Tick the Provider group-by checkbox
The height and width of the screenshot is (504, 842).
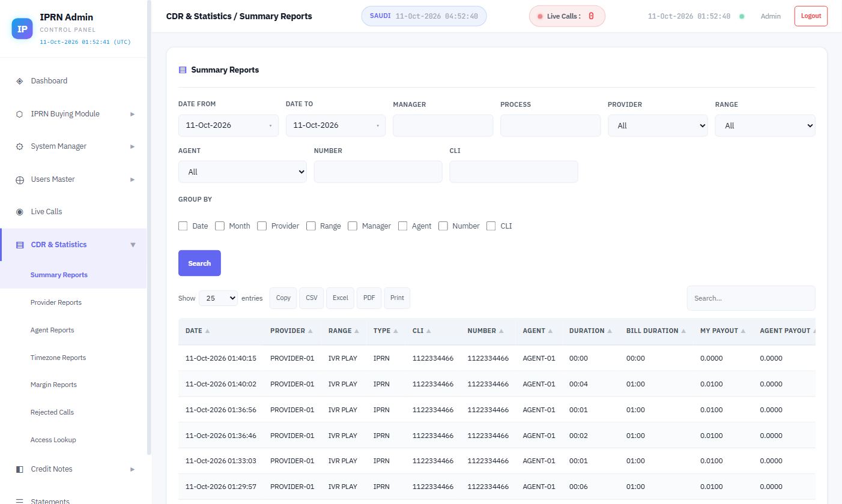coord(262,226)
